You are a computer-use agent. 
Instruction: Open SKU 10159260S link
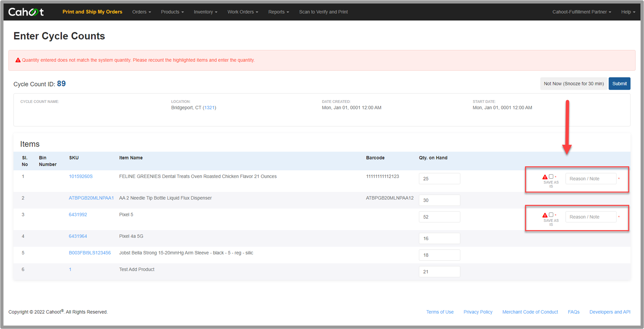click(x=81, y=176)
